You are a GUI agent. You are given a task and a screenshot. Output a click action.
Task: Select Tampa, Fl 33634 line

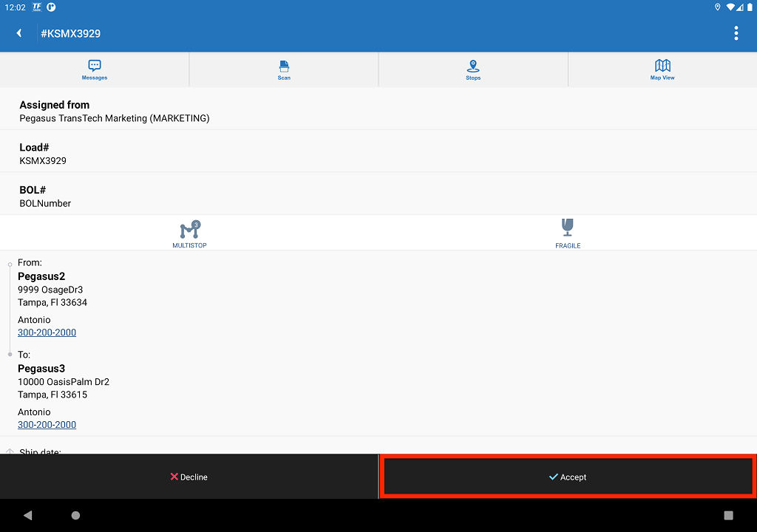[52, 303]
